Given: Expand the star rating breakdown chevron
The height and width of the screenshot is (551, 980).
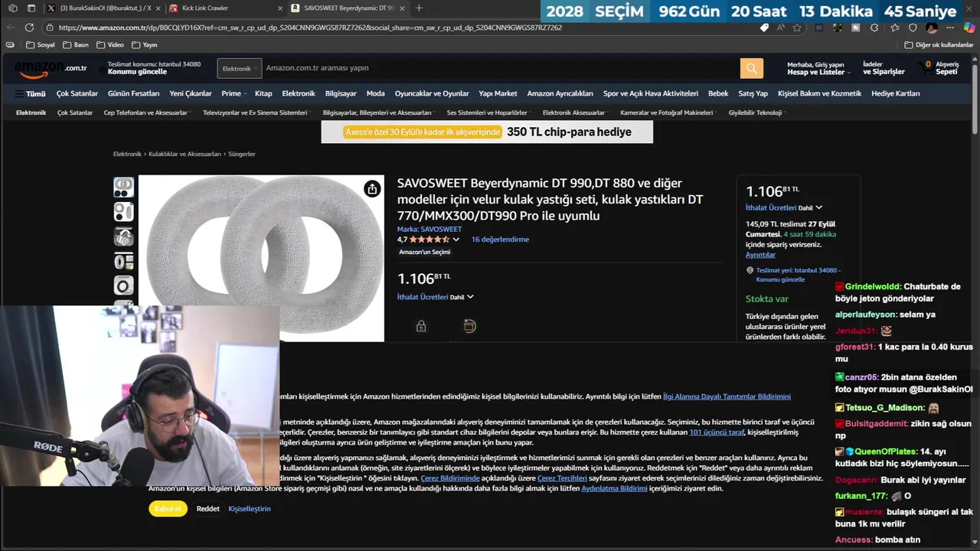Looking at the screenshot, I should [456, 240].
